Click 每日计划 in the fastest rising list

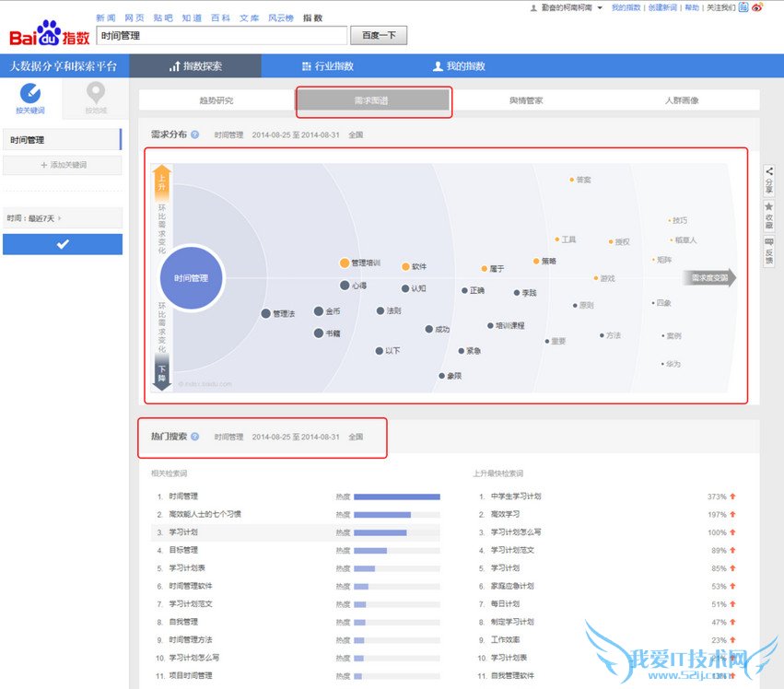(505, 604)
